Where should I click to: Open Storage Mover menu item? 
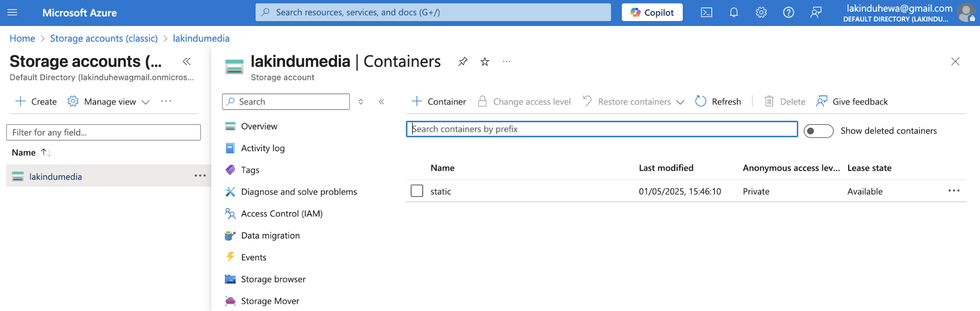[x=270, y=301]
